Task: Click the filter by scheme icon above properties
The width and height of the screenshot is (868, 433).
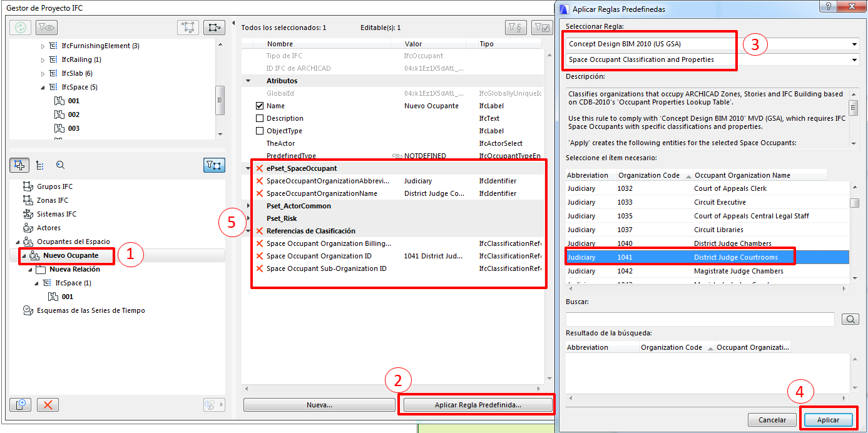Action: pos(514,28)
